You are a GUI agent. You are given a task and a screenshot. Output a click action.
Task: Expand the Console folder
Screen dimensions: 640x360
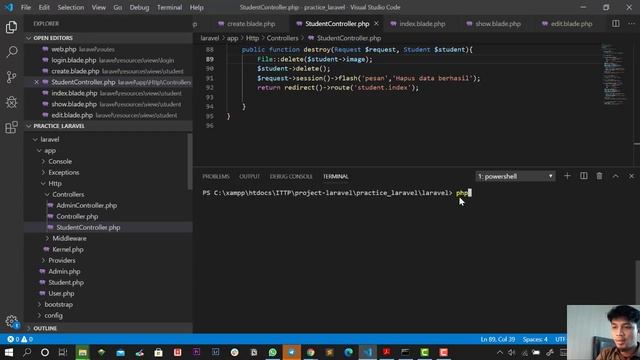[x=60, y=162]
